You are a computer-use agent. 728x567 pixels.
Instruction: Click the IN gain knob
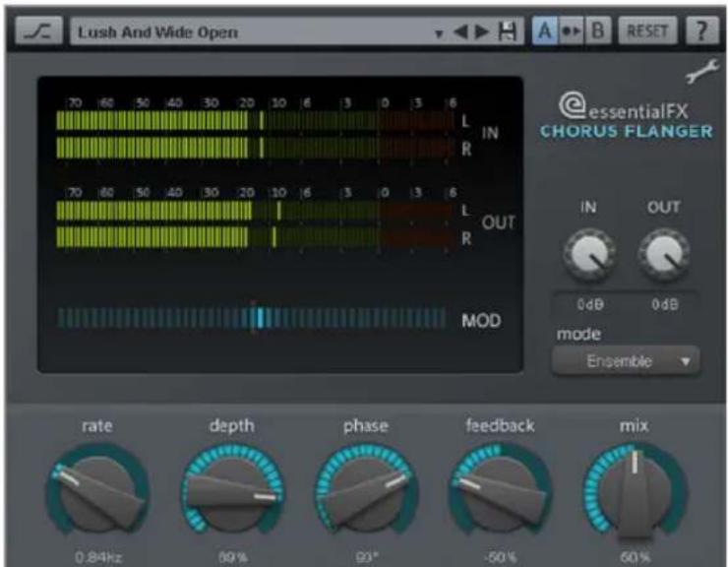point(589,255)
